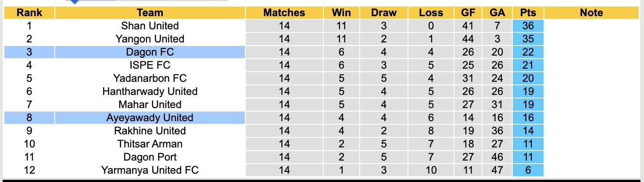Click the Note column header

591,13
